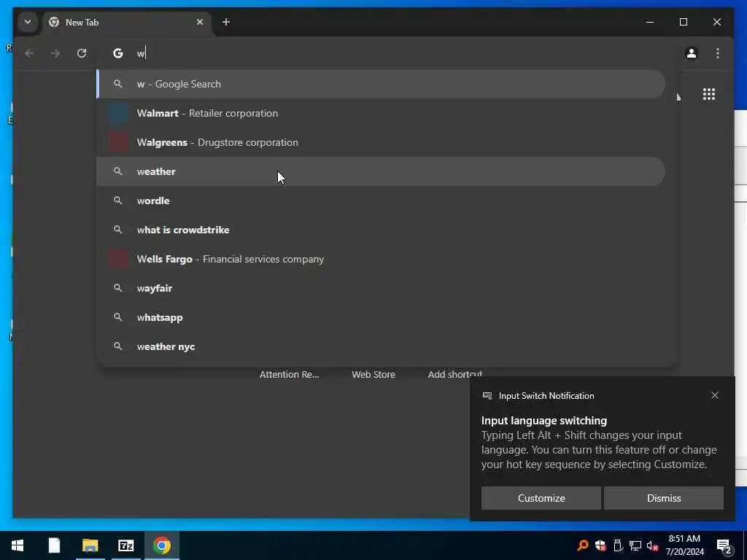Viewport: 747px width, 560px height.
Task: Click the browser back arrow
Action: [x=29, y=53]
